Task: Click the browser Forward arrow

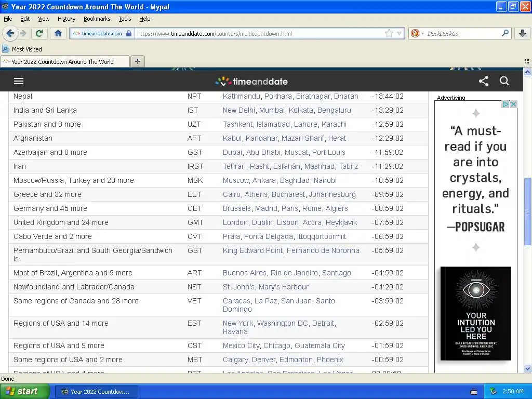Action: click(23, 33)
